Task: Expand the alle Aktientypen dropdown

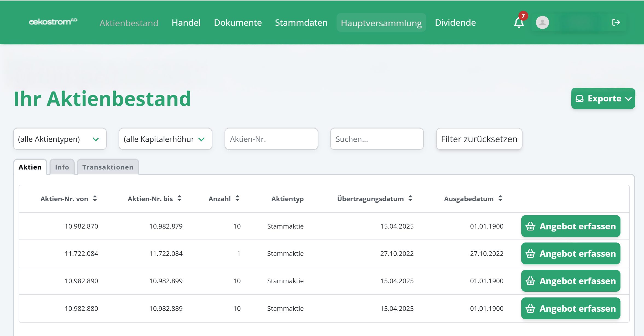Action: pyautogui.click(x=60, y=139)
